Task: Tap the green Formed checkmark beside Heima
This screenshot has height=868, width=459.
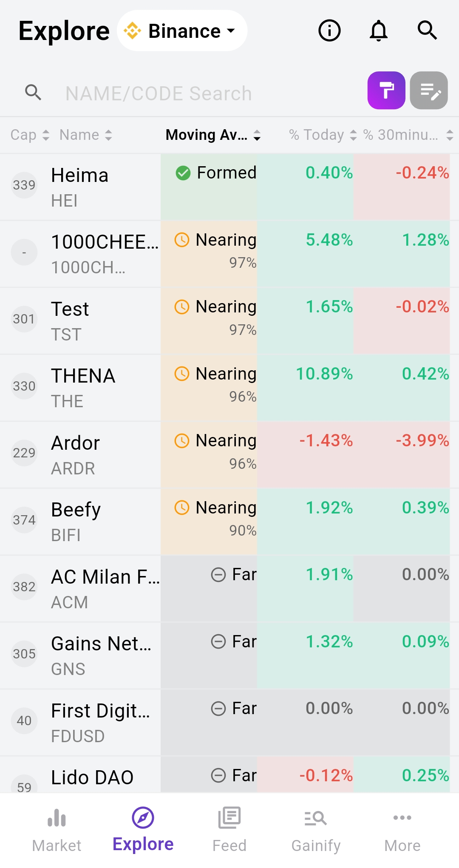Action: coord(183,173)
